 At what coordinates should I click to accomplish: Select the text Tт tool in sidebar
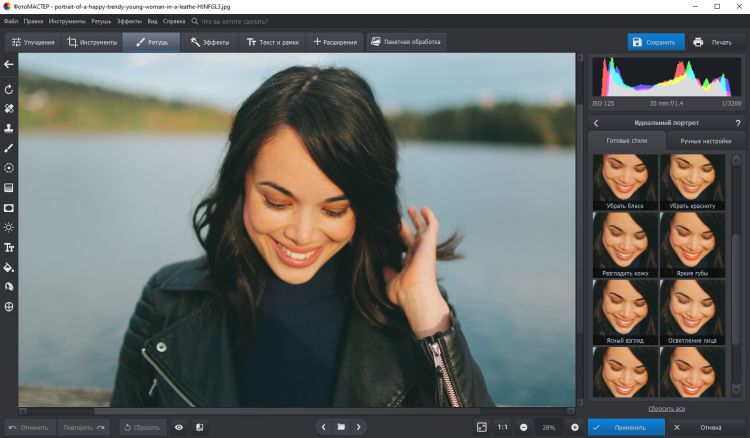[9, 247]
